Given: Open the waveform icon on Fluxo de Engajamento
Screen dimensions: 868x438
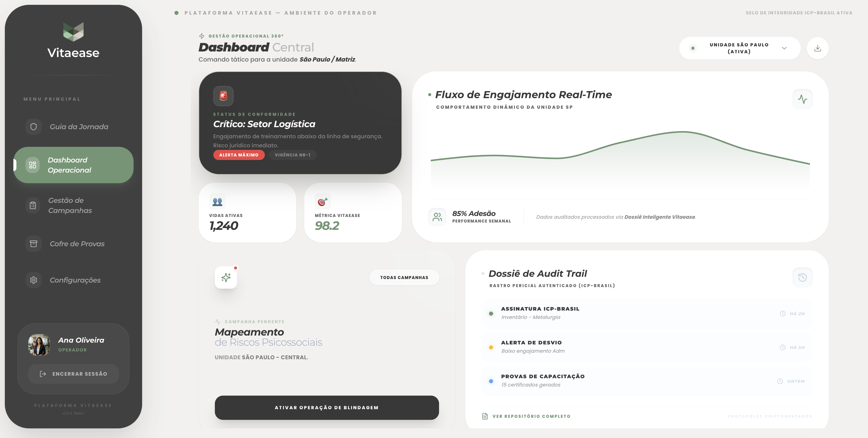Looking at the screenshot, I should click(x=803, y=99).
